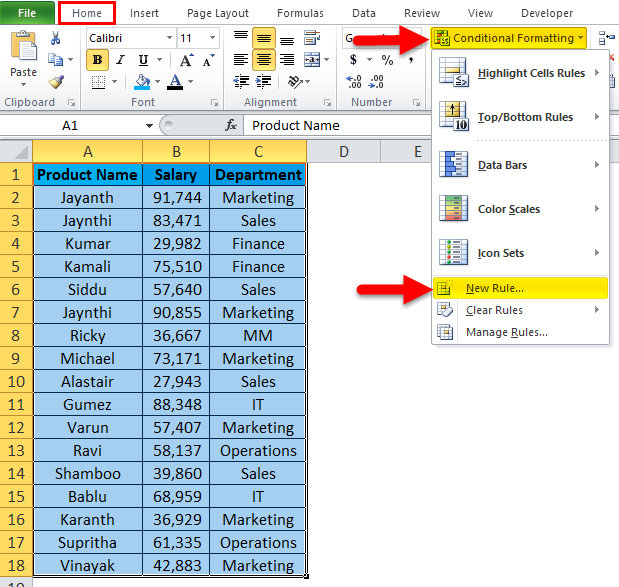Switch to the Insert tab
Image resolution: width=619 pixels, height=587 pixels.
(144, 13)
